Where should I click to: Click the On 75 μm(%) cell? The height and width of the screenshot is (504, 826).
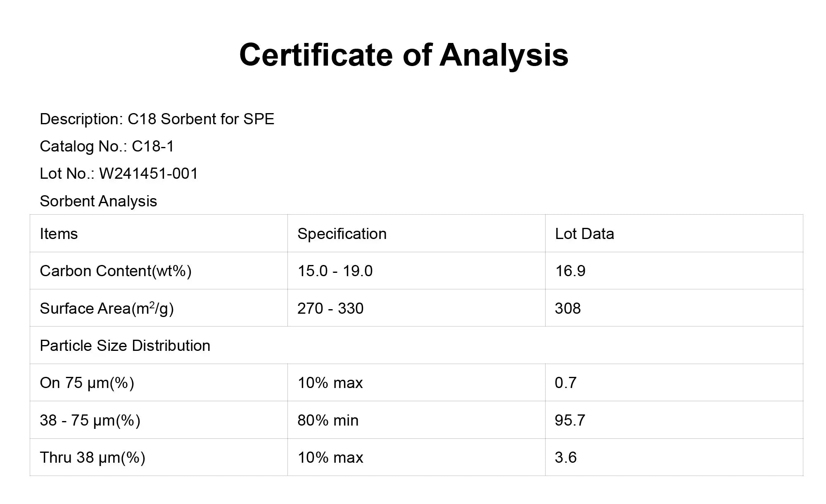pyautogui.click(x=159, y=383)
